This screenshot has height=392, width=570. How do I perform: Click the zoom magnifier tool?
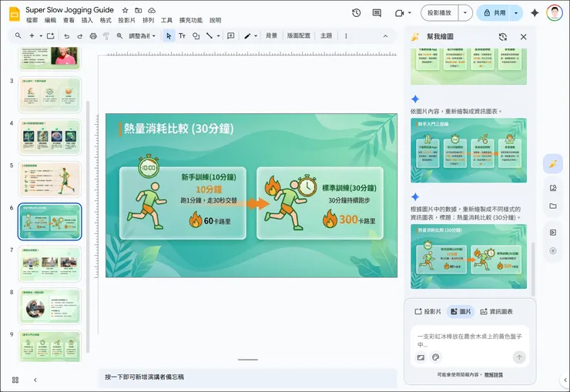(x=119, y=35)
